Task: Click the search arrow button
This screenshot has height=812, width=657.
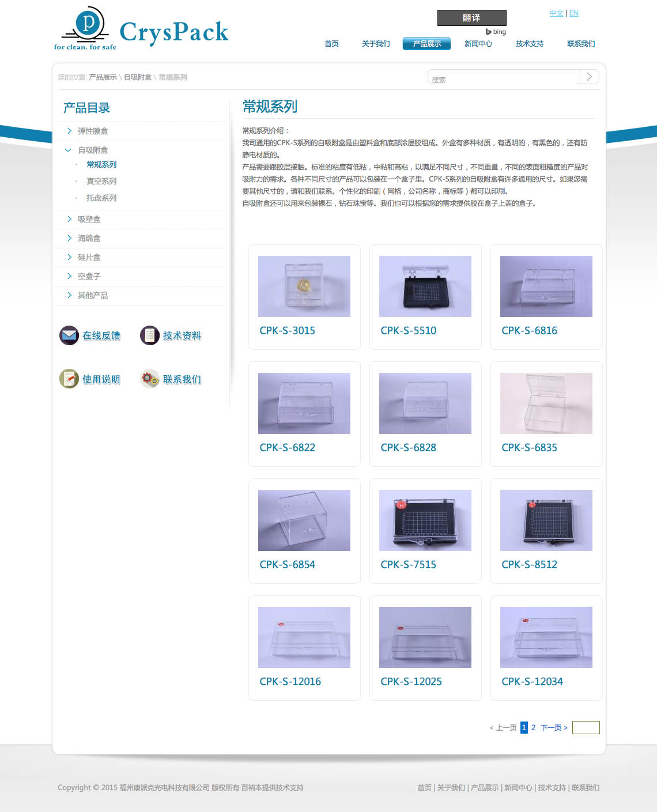Action: (x=589, y=77)
